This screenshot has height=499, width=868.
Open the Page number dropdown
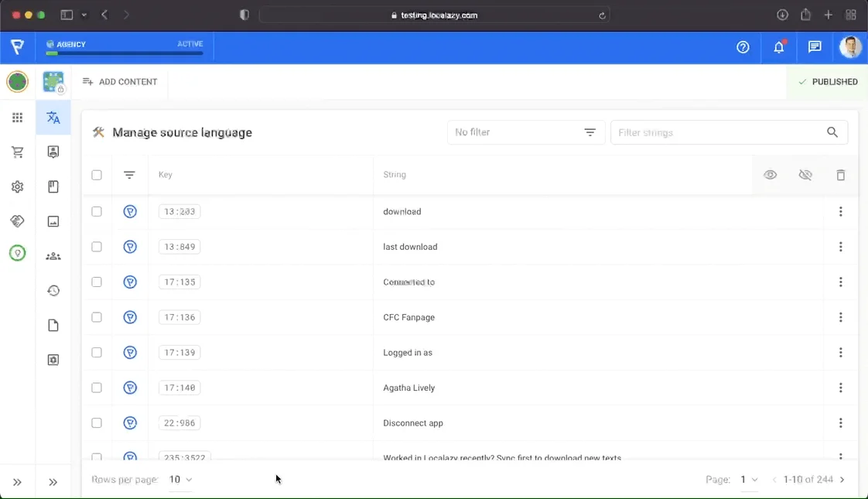click(747, 479)
